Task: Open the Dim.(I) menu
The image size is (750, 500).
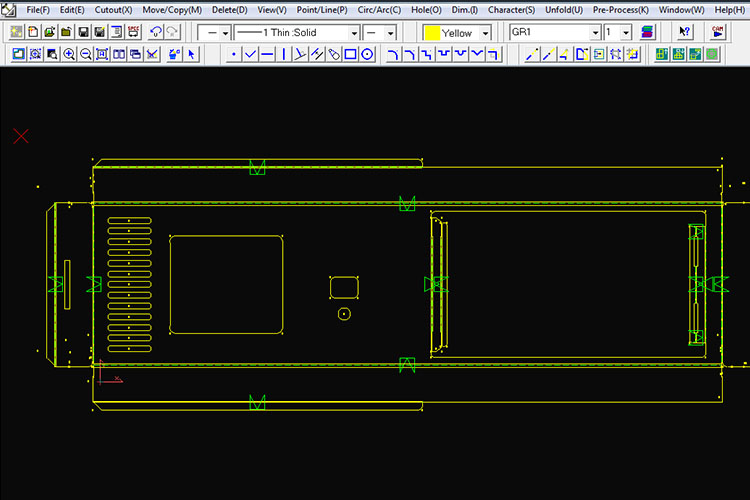Action: pos(464,10)
